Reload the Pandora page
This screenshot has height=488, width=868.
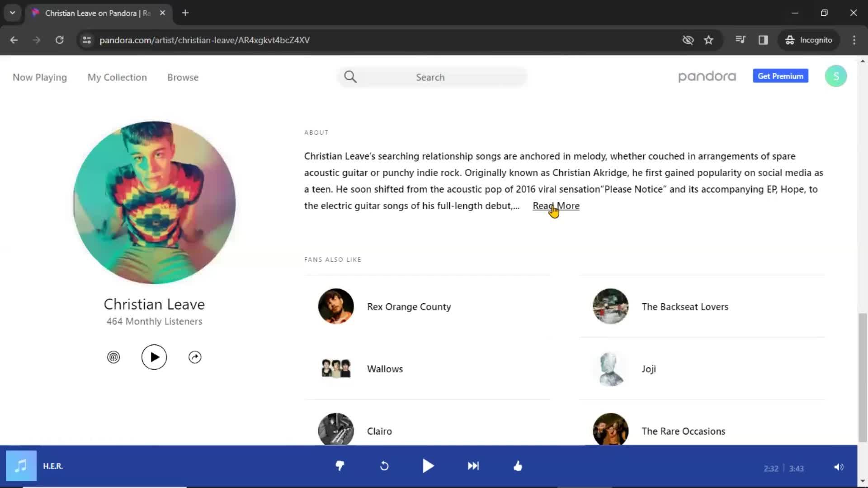[x=59, y=40]
